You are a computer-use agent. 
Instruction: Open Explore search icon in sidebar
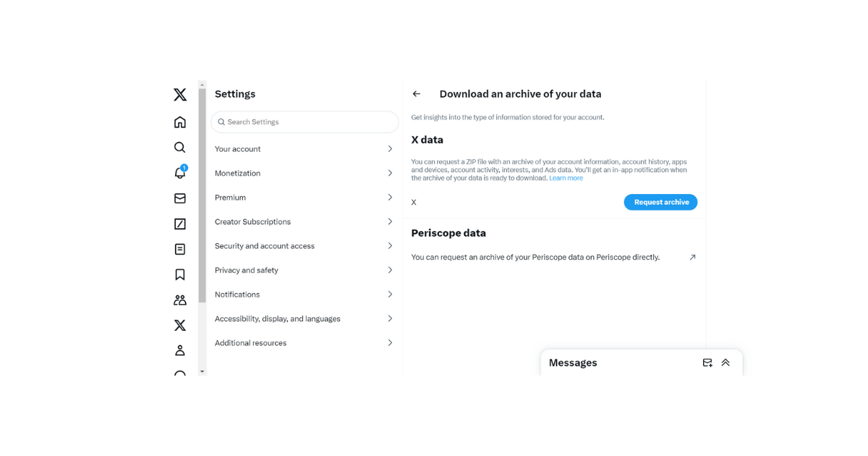[180, 148]
